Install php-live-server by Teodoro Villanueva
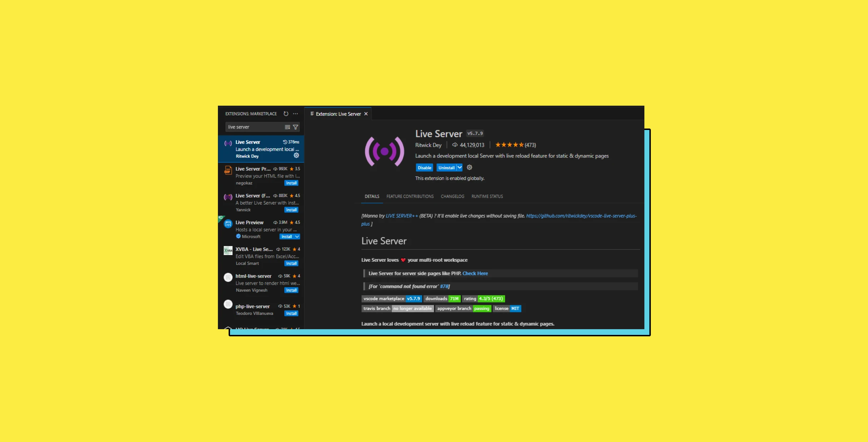The width and height of the screenshot is (868, 442). click(x=291, y=313)
